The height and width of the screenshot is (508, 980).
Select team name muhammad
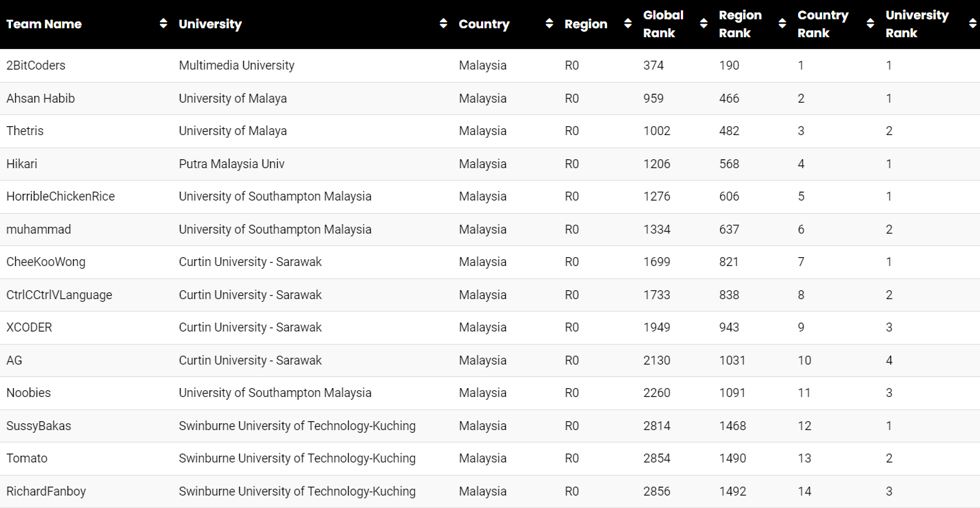point(39,230)
